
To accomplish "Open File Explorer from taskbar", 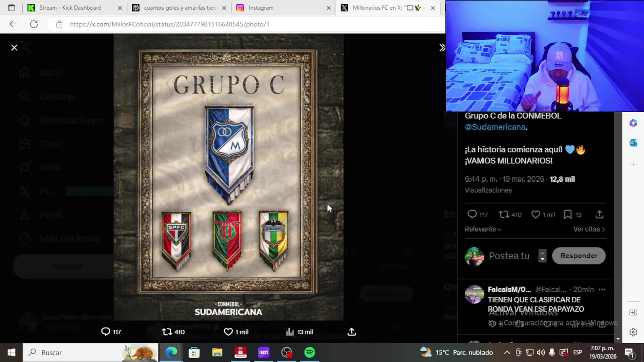I will tap(217, 353).
